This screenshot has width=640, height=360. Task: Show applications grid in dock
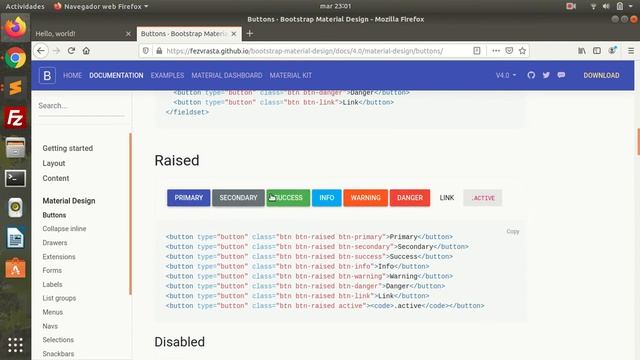click(16, 345)
